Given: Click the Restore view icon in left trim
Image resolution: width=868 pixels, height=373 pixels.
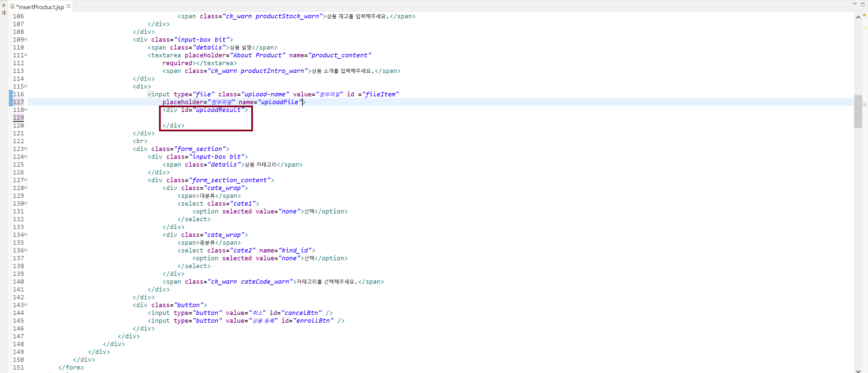Looking at the screenshot, I should 4,5.
